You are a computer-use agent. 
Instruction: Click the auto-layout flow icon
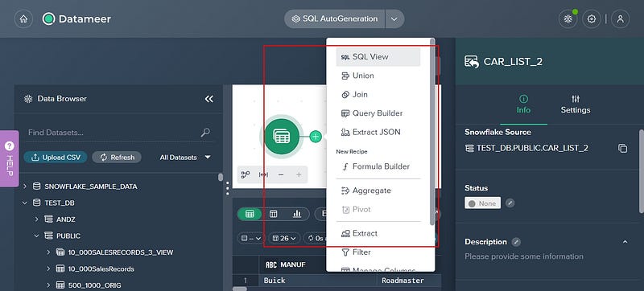(x=246, y=174)
